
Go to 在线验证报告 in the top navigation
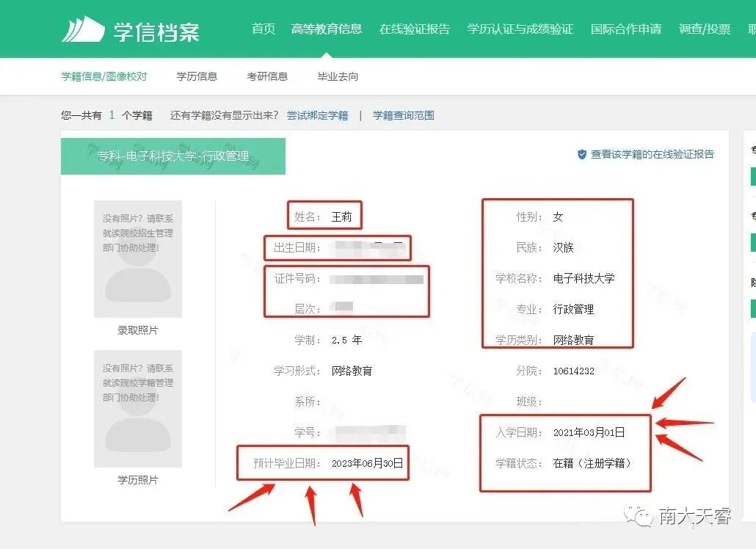pos(415,29)
